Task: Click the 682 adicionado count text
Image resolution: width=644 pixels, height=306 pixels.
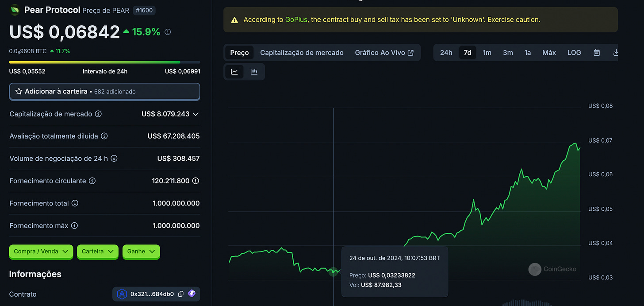Action: tap(115, 92)
